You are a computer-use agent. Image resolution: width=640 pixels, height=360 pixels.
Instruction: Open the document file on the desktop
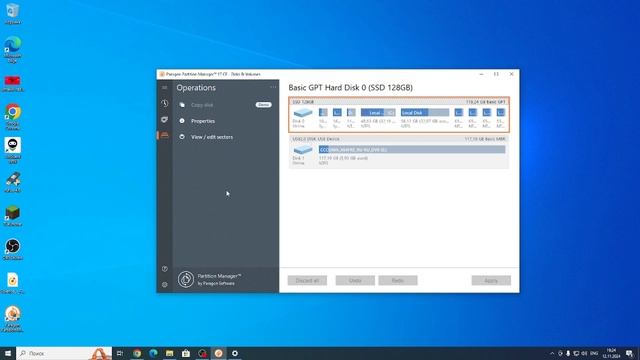[x=13, y=283]
